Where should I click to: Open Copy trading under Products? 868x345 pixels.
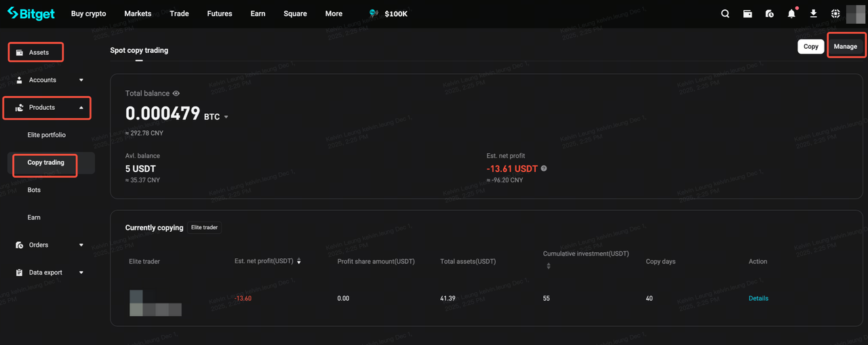point(45,163)
